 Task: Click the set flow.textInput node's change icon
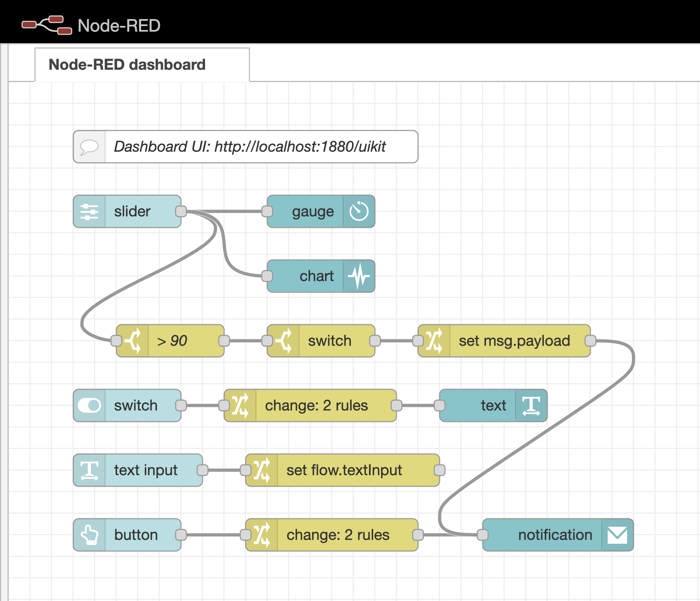(x=262, y=470)
